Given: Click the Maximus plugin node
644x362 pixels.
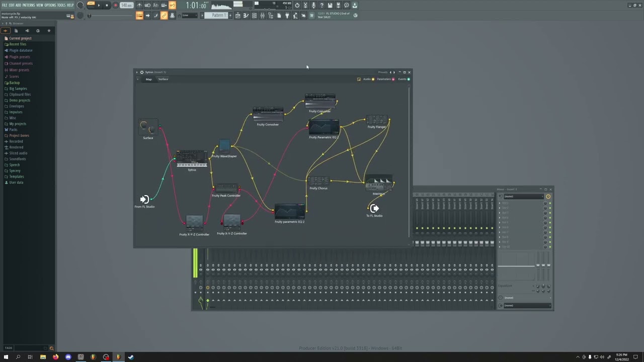Looking at the screenshot, I should point(379,185).
